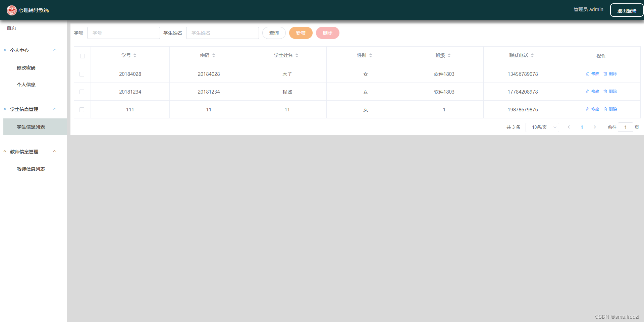The image size is (644, 322).
Task: Open the 首页 menu item
Action: coord(11,28)
